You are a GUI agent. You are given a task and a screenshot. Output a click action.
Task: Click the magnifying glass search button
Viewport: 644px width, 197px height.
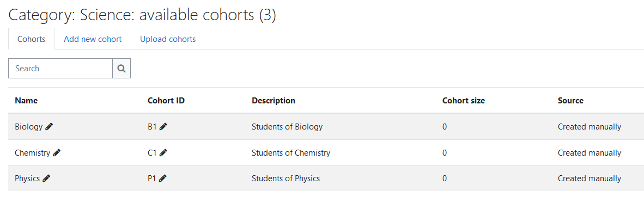click(121, 69)
